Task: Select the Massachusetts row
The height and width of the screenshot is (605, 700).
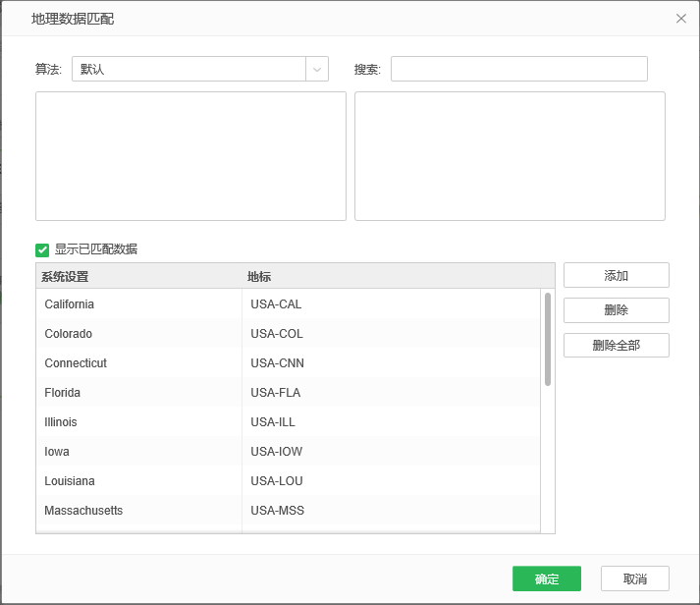Action: (x=288, y=511)
